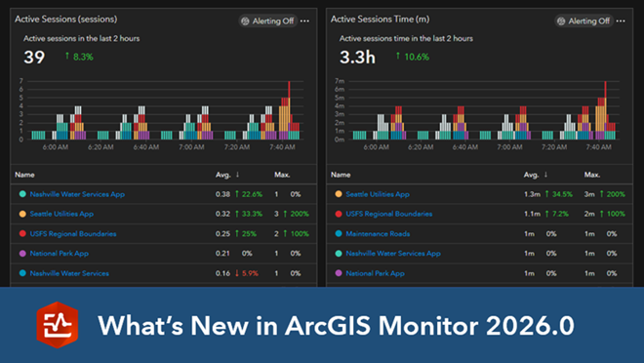644x363 pixels.
Task: Toggle Alerting Off in Active Sessions panel
Action: tap(267, 20)
